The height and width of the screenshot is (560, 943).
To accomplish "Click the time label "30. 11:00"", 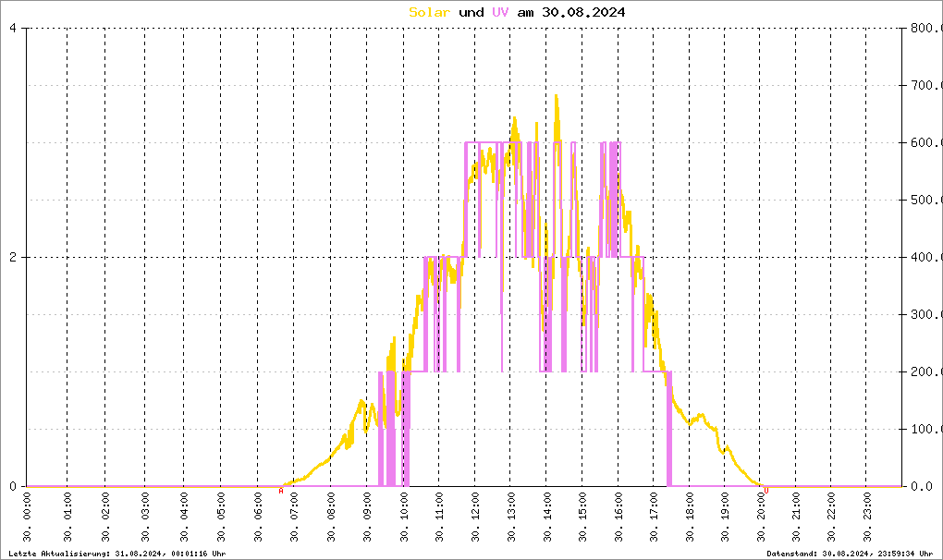I will 440,517.
